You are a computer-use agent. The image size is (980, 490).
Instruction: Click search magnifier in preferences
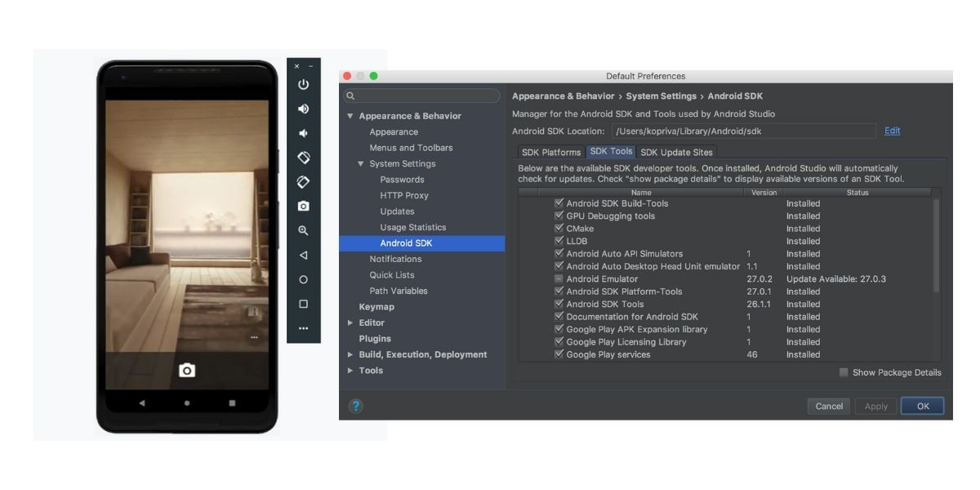click(x=350, y=96)
